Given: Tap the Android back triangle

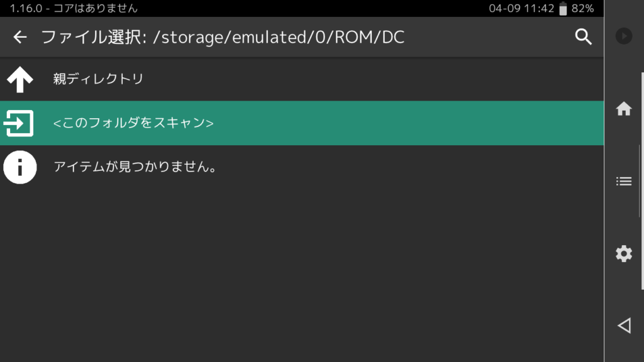Looking at the screenshot, I should coord(625,326).
